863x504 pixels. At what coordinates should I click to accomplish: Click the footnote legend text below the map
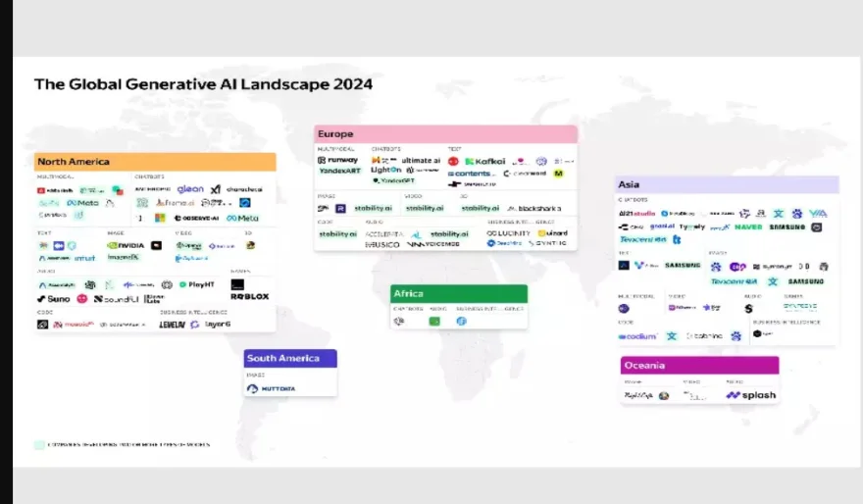tap(128, 444)
